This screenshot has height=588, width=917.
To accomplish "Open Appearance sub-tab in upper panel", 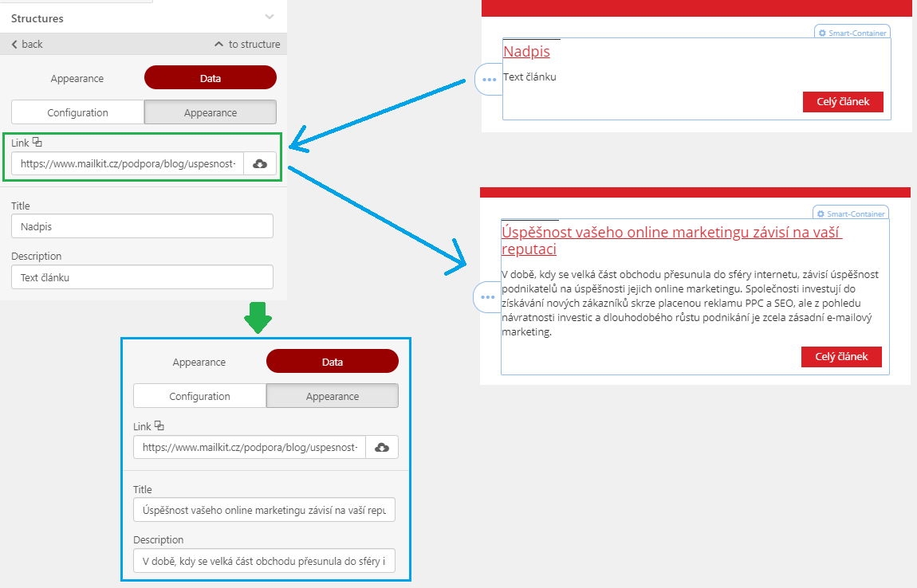I will (211, 112).
